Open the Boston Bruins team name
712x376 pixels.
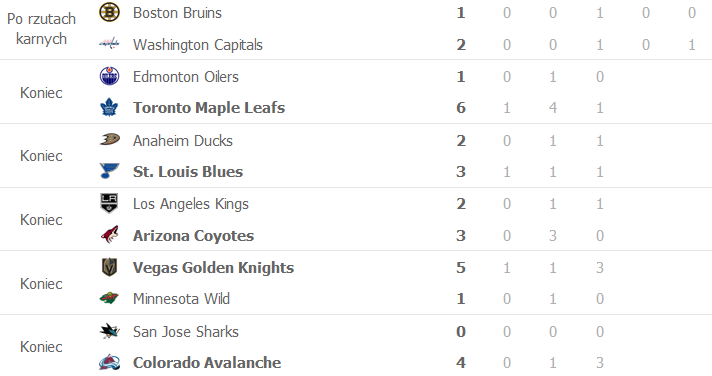177,13
